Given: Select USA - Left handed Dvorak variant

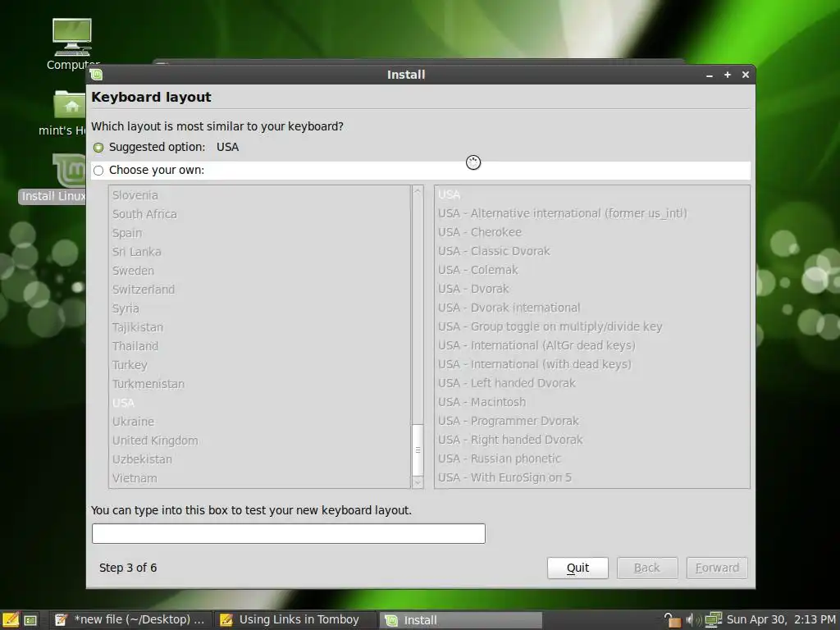Looking at the screenshot, I should 592,383.
